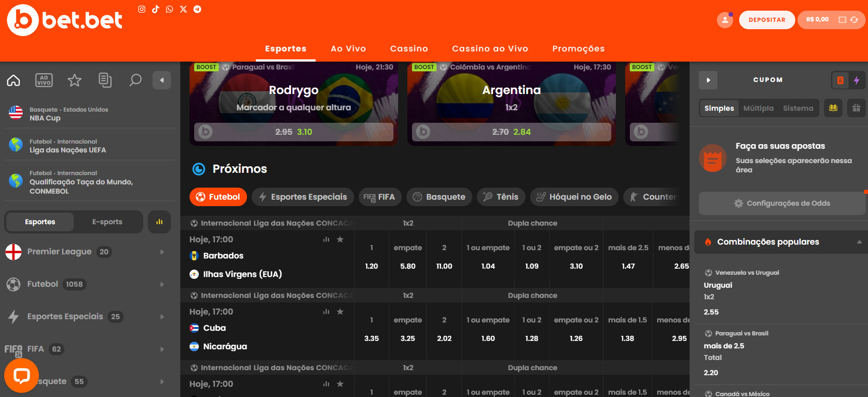The height and width of the screenshot is (397, 868).
Task: Bet on Argentina boosted odds 2.84
Action: point(512,132)
